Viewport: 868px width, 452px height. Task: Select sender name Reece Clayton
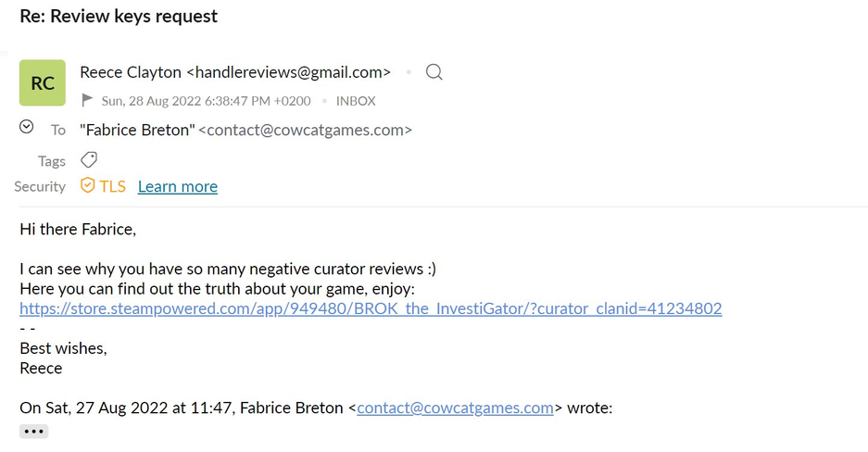131,72
